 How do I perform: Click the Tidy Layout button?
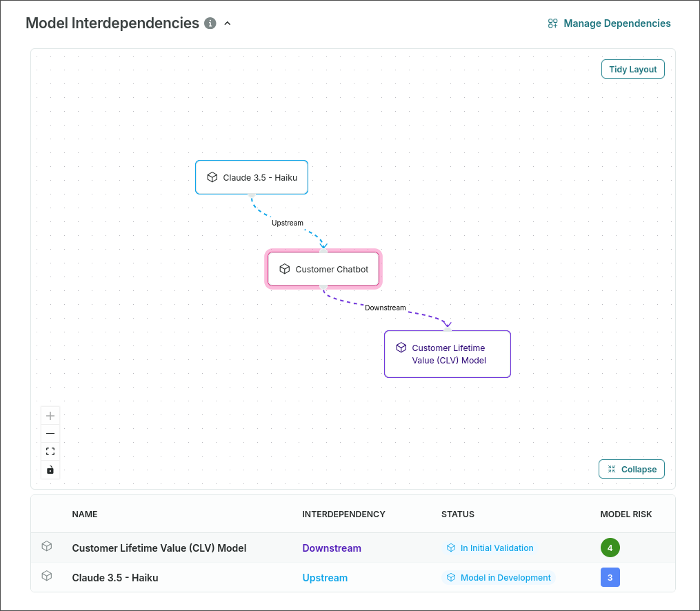point(632,68)
